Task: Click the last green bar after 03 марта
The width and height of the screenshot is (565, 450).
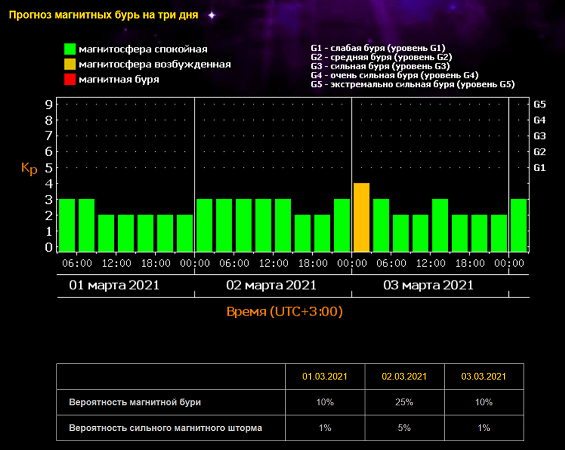Action: 519,225
